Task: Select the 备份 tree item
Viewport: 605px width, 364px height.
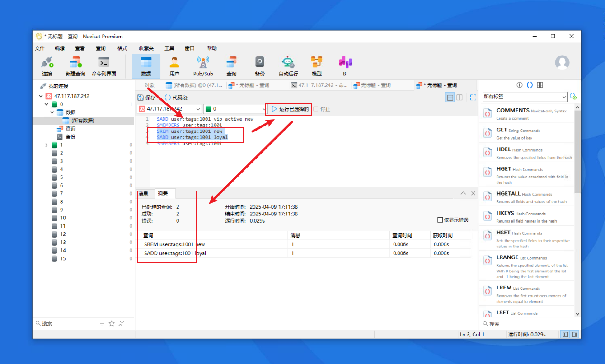Action: tap(70, 136)
